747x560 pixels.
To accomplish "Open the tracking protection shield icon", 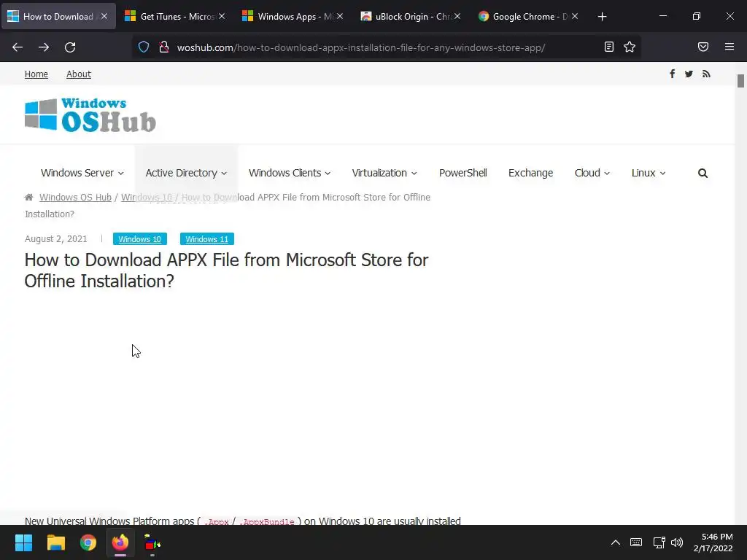I will pos(144,47).
